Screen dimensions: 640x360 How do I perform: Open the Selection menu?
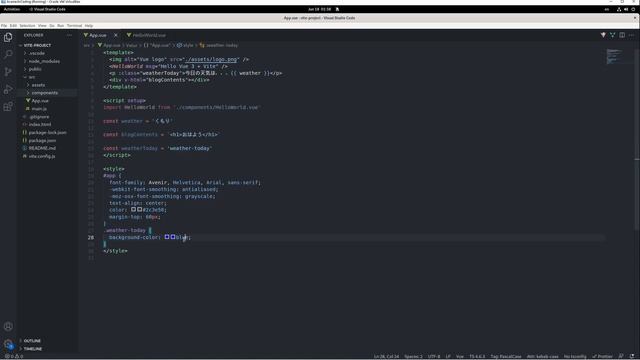point(27,26)
